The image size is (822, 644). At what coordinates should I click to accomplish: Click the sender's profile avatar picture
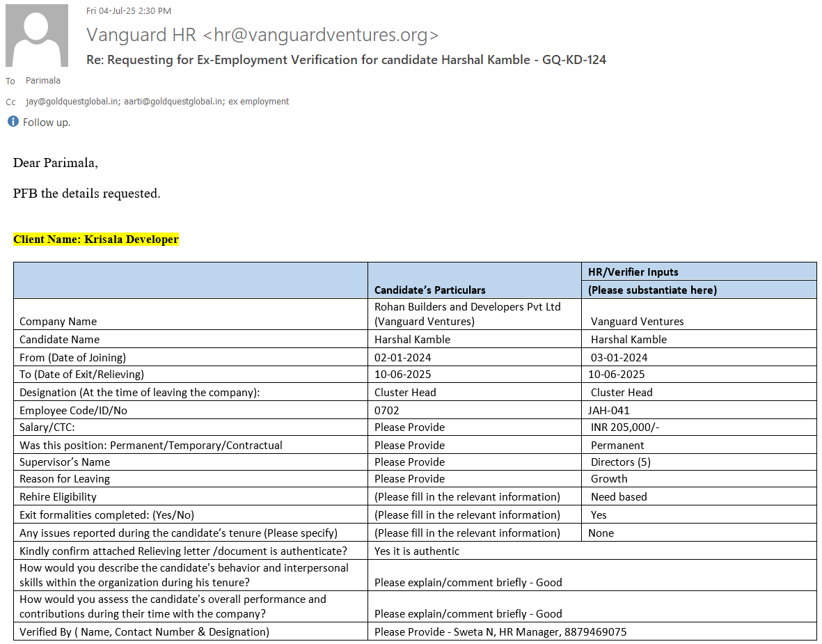37,36
